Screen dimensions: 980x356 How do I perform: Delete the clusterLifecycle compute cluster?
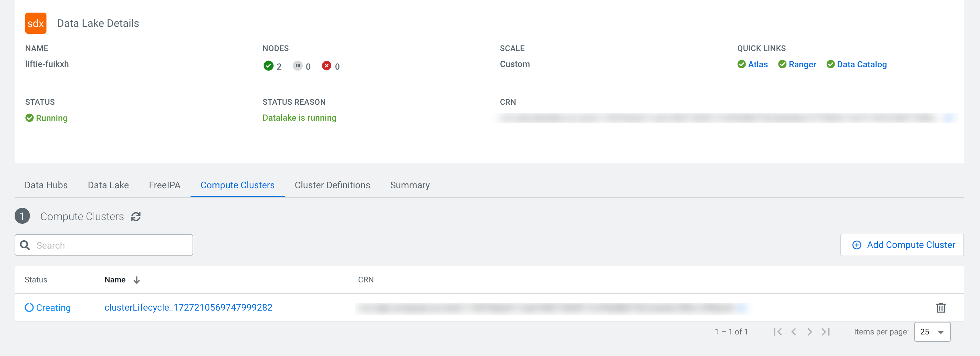(940, 307)
